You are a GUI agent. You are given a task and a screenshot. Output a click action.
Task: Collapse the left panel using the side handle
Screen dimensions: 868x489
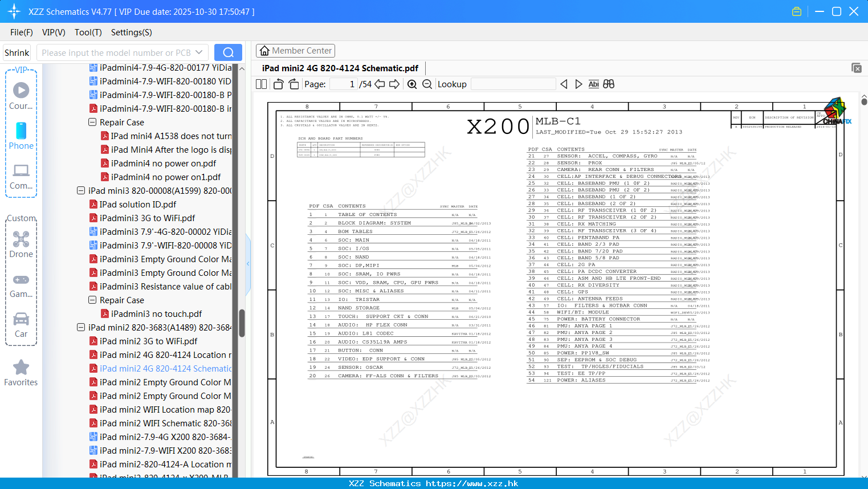[x=248, y=264]
